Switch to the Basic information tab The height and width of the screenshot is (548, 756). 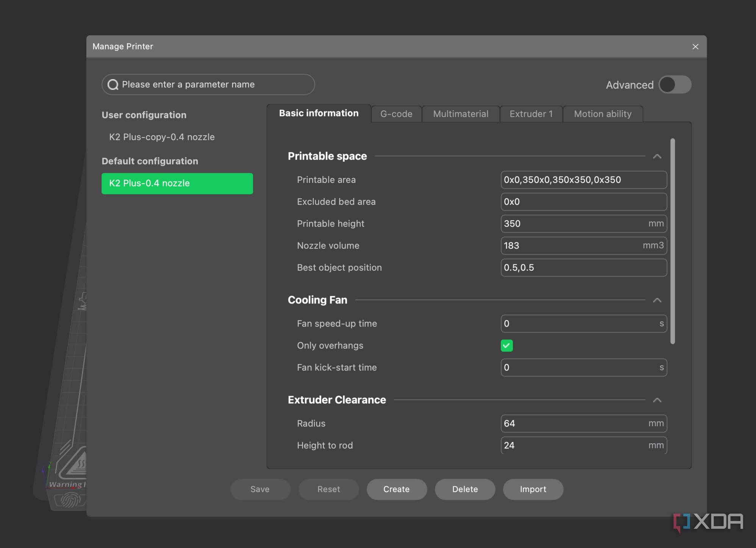(319, 113)
